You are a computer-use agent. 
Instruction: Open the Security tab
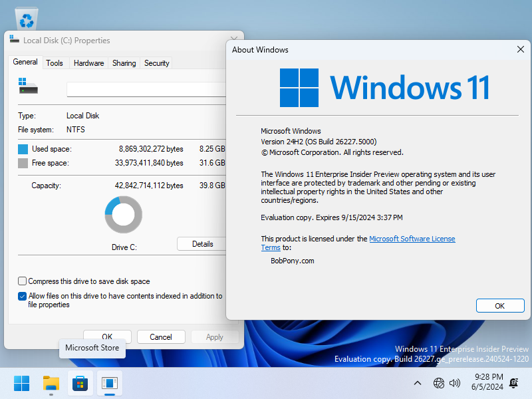pyautogui.click(x=156, y=63)
